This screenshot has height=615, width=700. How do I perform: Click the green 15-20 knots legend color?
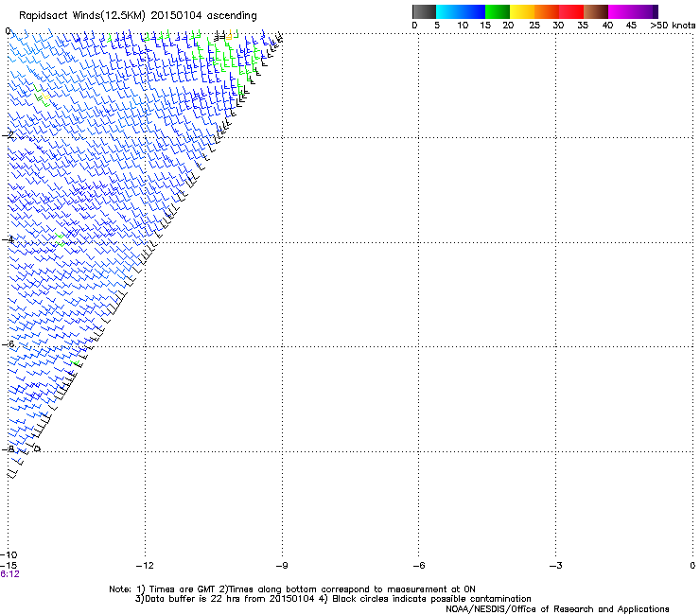coord(498,11)
